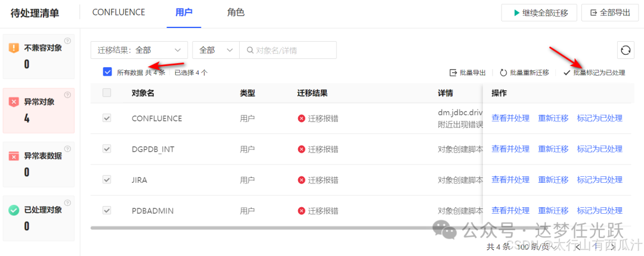The width and height of the screenshot is (644, 256).
Task: Switch to the CONFLUENCE tab
Action: [x=119, y=13]
